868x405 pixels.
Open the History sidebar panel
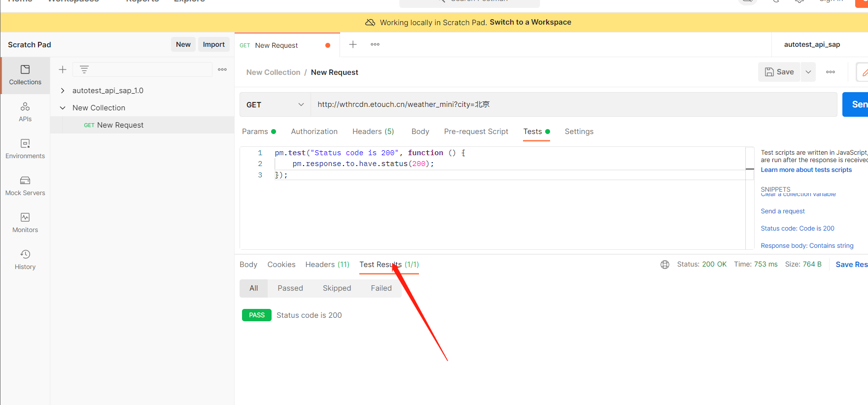pos(25,260)
